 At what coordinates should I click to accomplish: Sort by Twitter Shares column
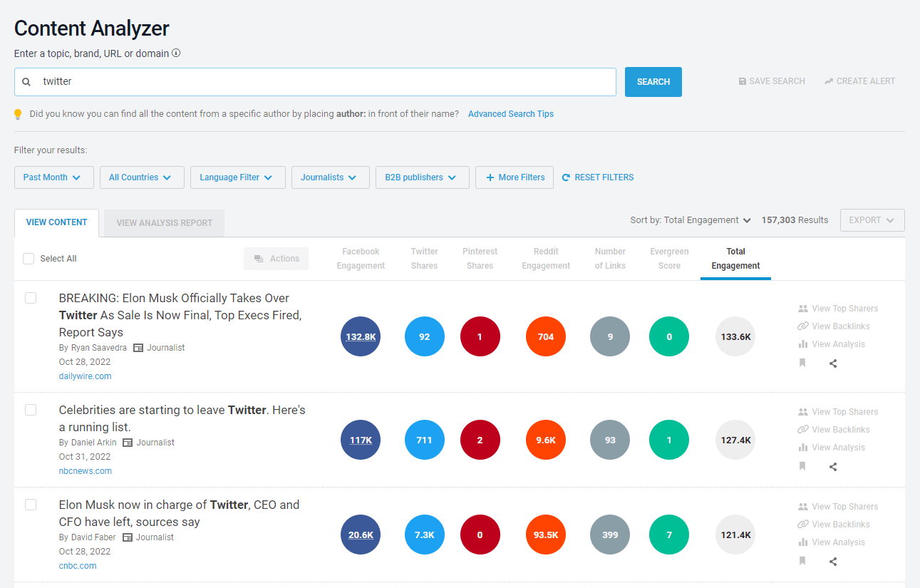point(425,259)
